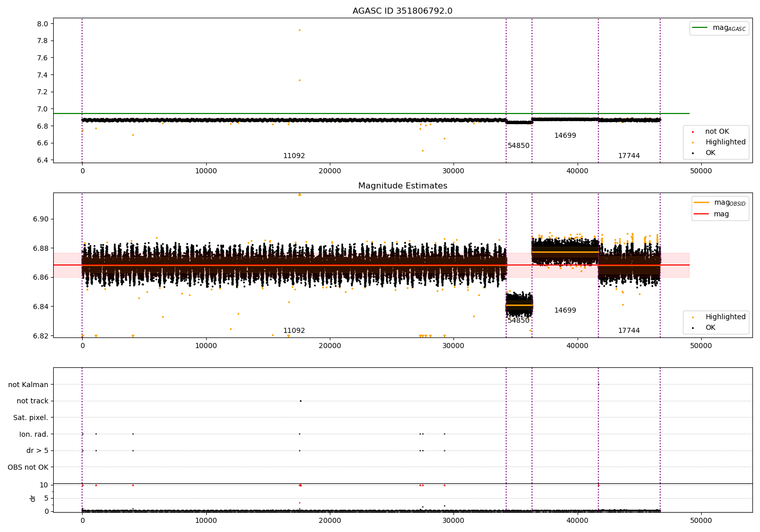Click the OBSID label 54850 in the top plot
760x532 pixels.
(x=519, y=145)
